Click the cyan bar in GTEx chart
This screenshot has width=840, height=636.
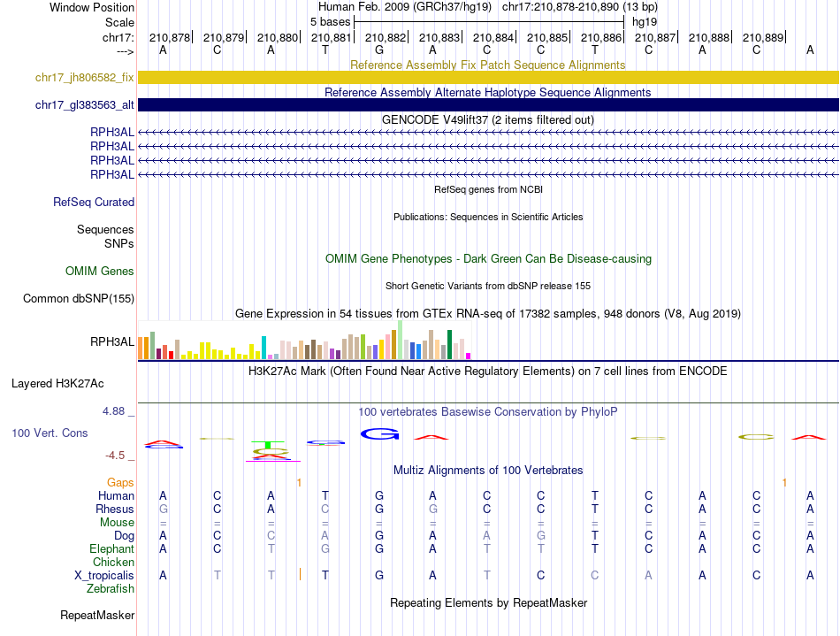pyautogui.click(x=263, y=348)
